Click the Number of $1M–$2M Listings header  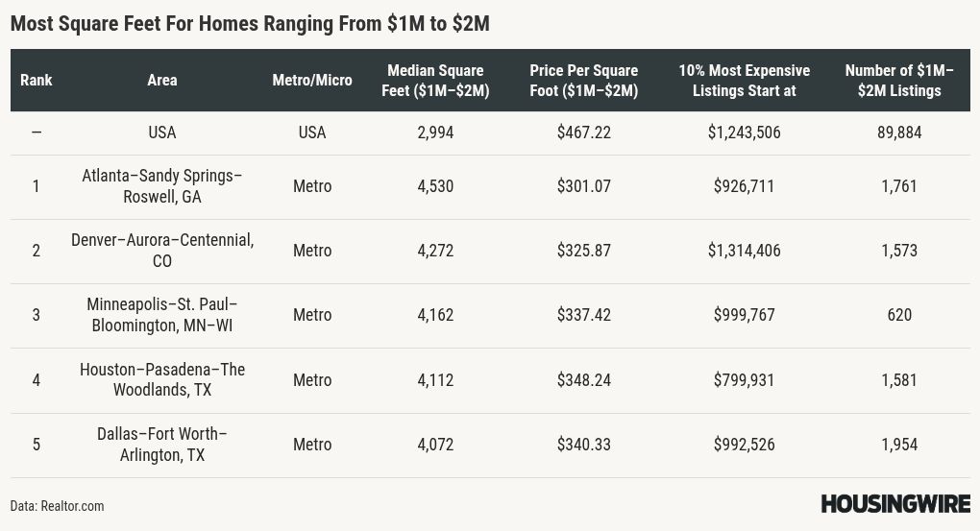pos(899,81)
